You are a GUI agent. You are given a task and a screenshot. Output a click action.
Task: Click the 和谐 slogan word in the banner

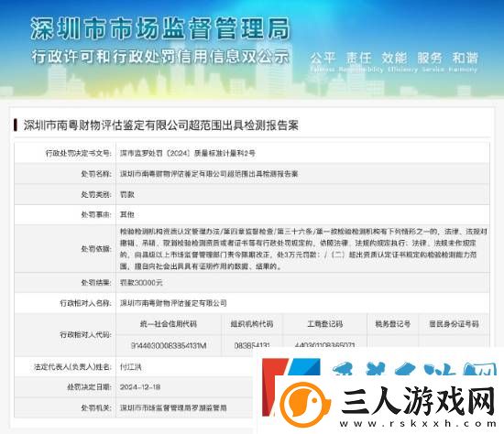[x=466, y=59]
